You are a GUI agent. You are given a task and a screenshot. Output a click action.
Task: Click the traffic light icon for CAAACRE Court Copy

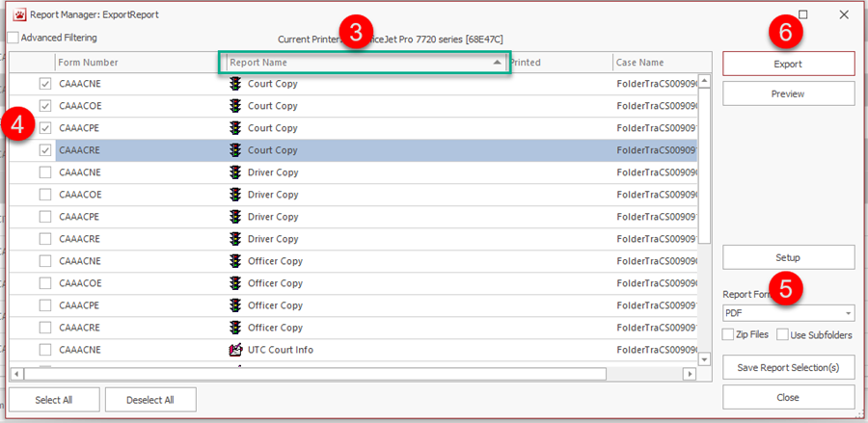coord(235,150)
